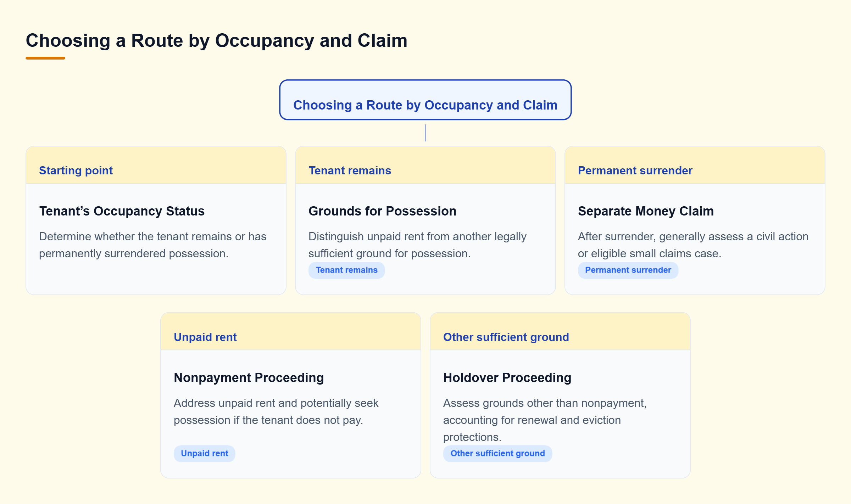This screenshot has height=504, width=851.
Task: Select the 'Starting point' card header
Action: click(156, 165)
